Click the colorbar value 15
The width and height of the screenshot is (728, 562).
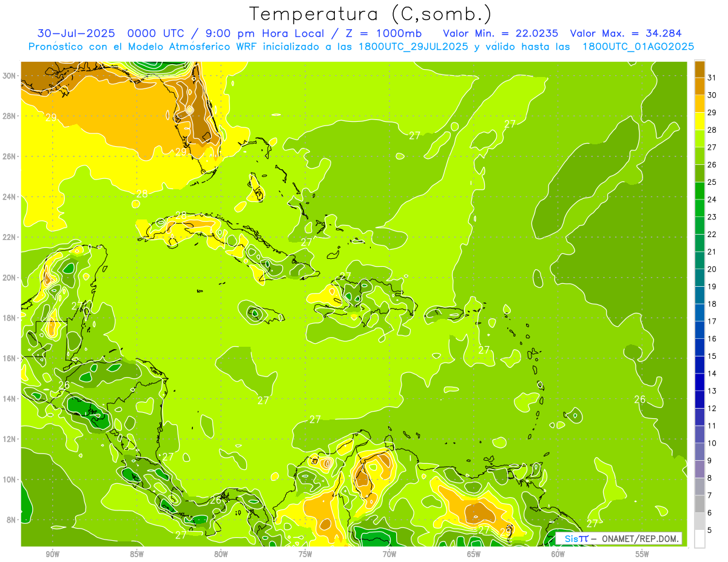pos(712,356)
